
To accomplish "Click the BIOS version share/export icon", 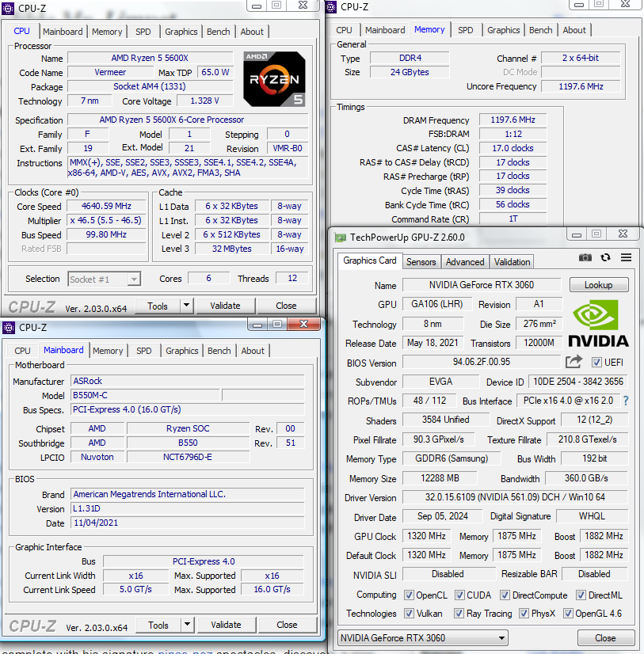I will pos(574,362).
